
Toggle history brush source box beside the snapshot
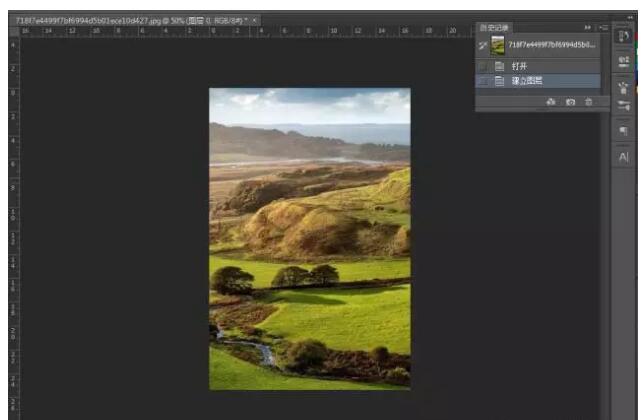click(x=483, y=46)
